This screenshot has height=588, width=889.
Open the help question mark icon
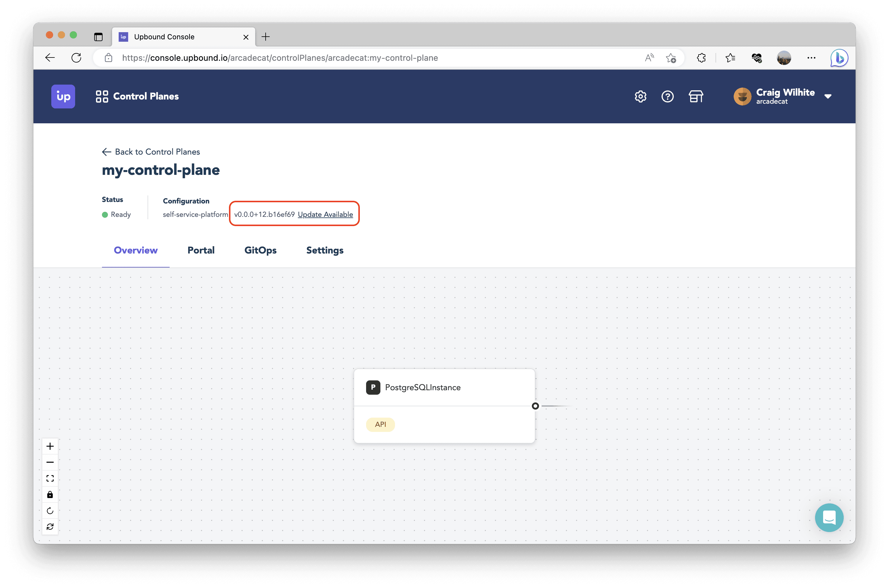(x=667, y=97)
